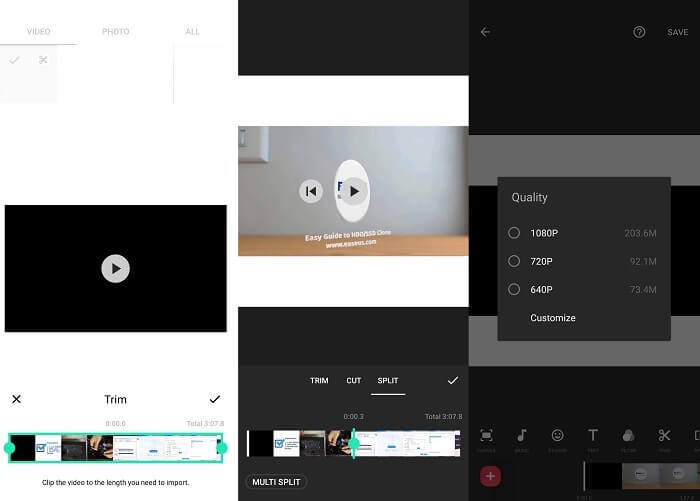Play the black video preview in Trim screen
This screenshot has height=501, width=700.
click(x=116, y=268)
